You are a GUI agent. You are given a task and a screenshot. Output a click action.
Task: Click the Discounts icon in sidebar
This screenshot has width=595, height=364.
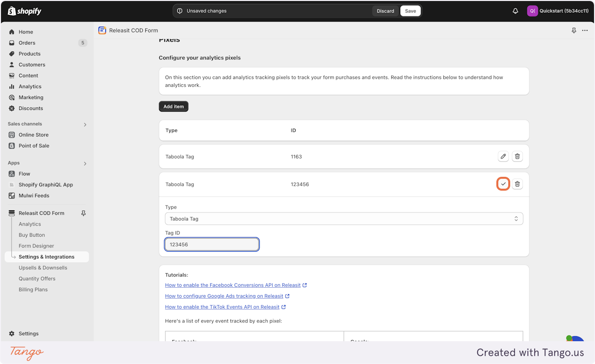point(12,108)
